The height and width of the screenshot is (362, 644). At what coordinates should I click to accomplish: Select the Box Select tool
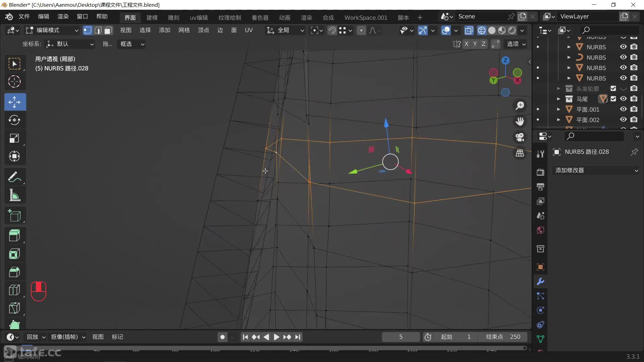pos(15,64)
